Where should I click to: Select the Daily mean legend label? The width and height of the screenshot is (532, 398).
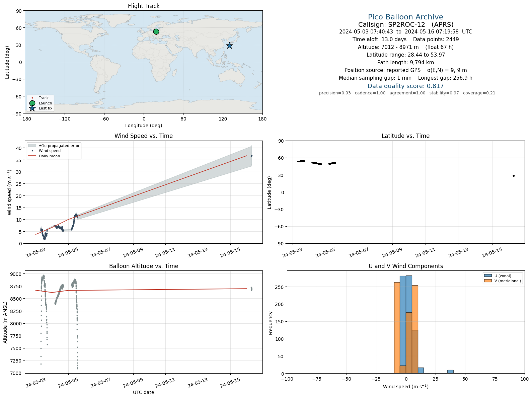50,156
